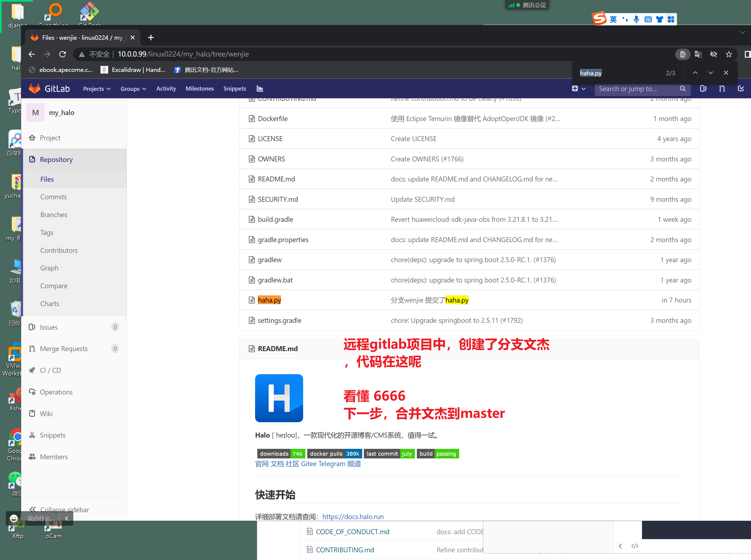Open the docs.halo.run link

click(x=353, y=516)
